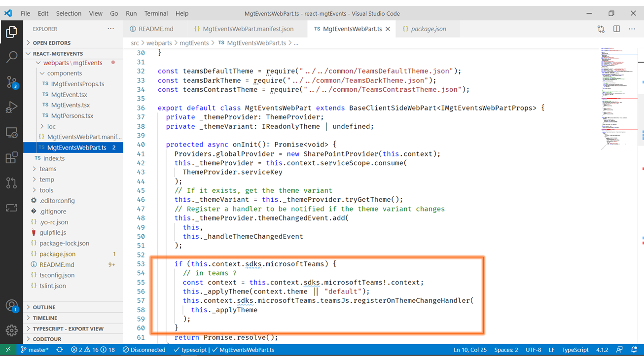Viewport: 644px width, 362px height.
Task: Open the Extensions view icon
Action: click(11, 157)
